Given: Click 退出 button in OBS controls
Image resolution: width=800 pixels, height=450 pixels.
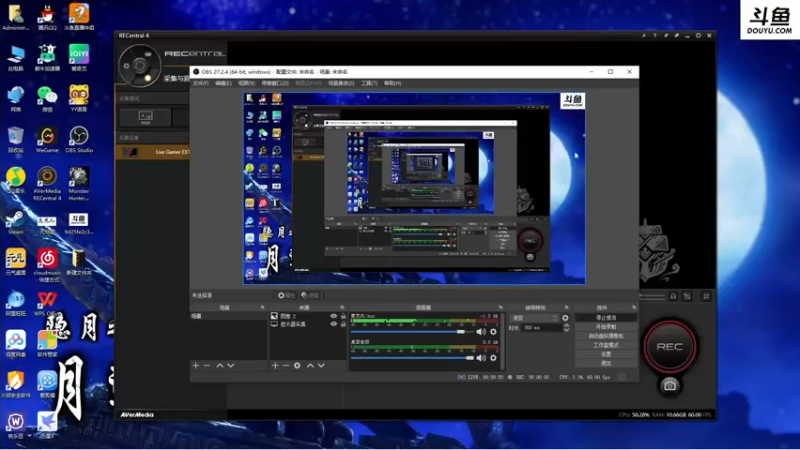Looking at the screenshot, I should click(606, 363).
